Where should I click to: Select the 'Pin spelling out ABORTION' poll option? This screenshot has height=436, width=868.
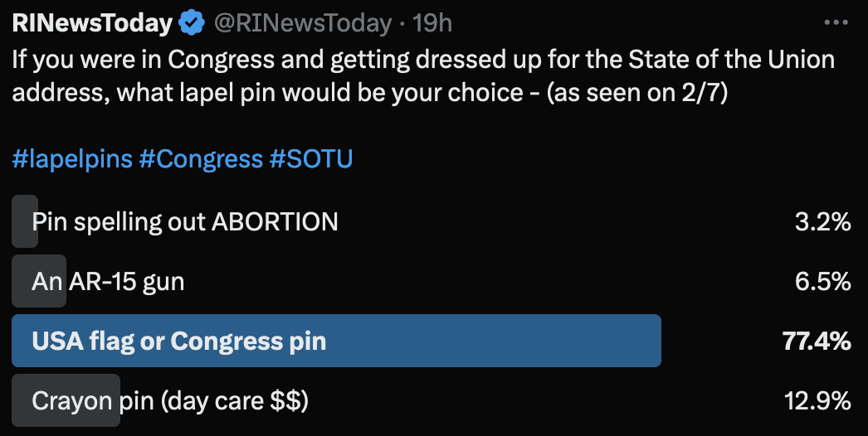pos(185,222)
